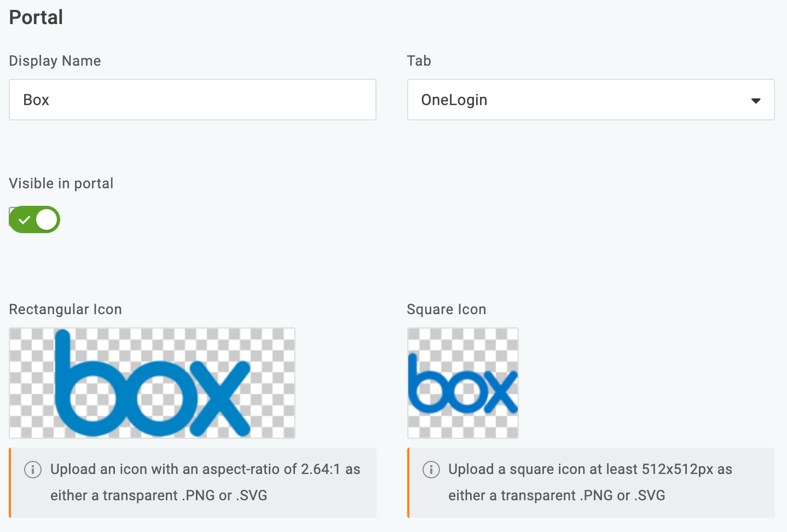The image size is (787, 532).
Task: Click the Display Name field containing Box
Action: point(193,100)
